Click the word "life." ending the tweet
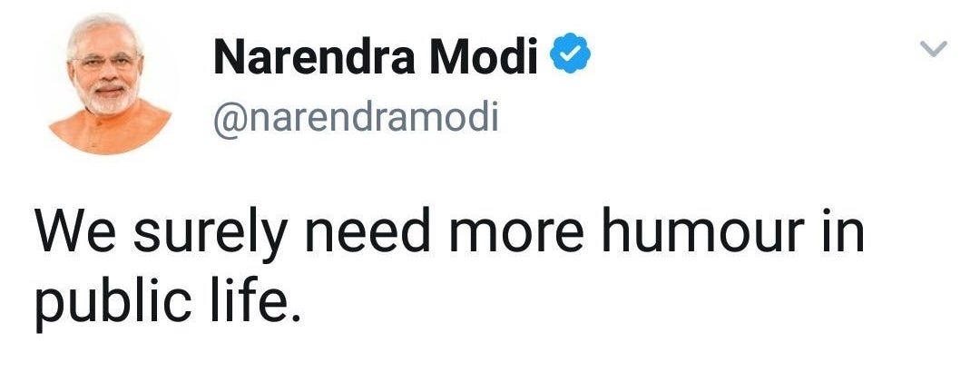The image size is (980, 372). click(x=256, y=299)
